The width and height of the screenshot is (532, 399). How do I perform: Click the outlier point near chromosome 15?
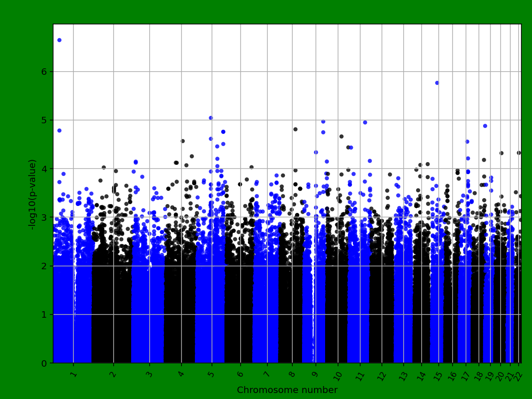pos(436,82)
